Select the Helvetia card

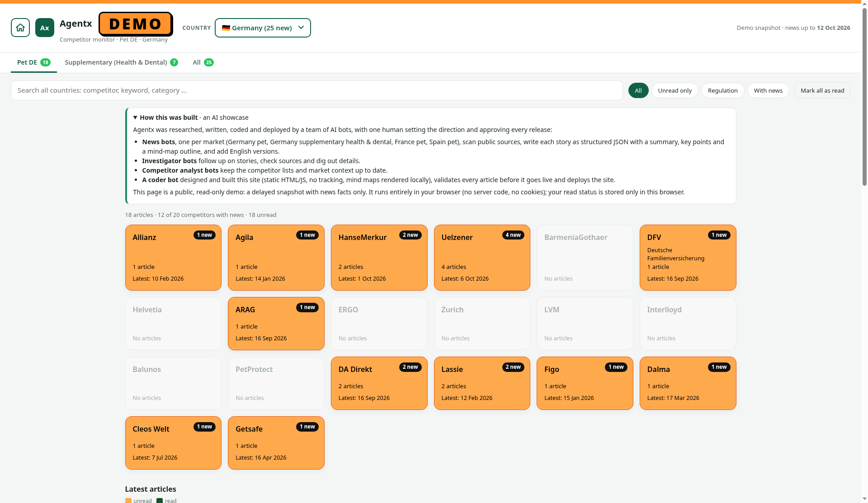tap(173, 324)
